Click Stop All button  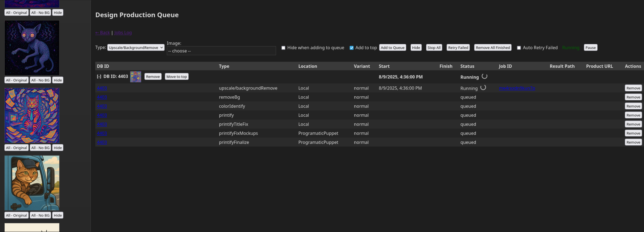point(434,48)
